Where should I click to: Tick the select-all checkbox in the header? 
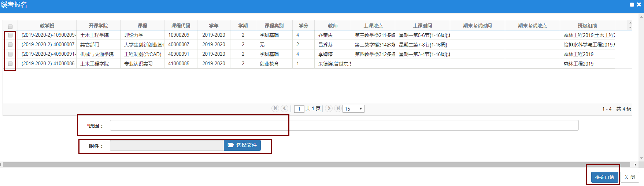coord(10,26)
